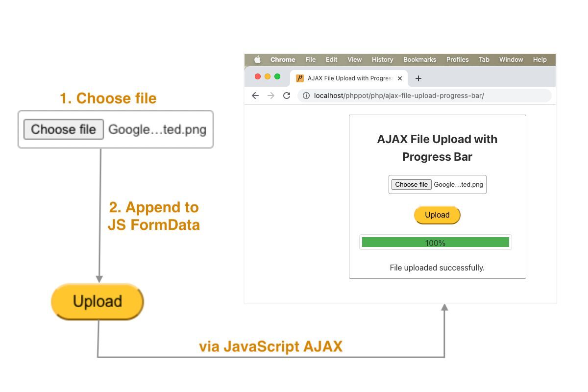Click the browser reload icon

click(x=287, y=96)
